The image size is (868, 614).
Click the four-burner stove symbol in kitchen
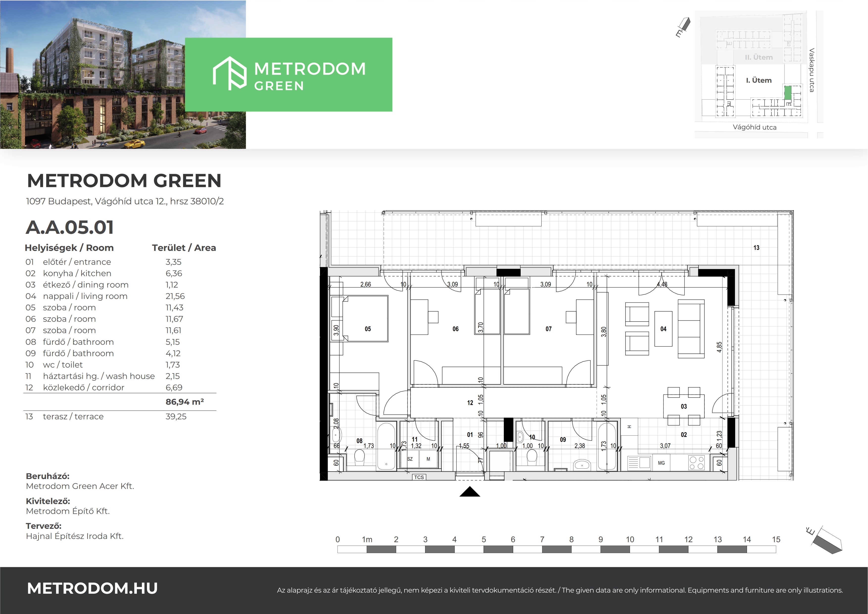tap(697, 463)
